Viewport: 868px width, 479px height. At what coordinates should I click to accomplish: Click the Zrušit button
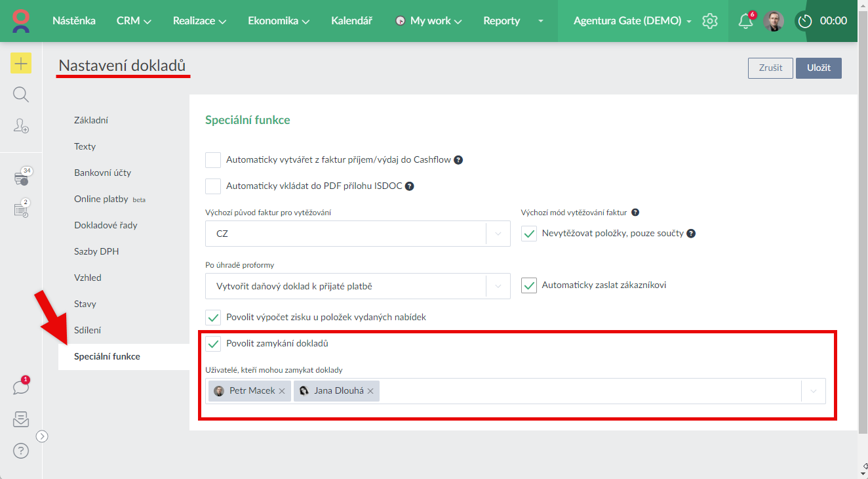(x=770, y=68)
